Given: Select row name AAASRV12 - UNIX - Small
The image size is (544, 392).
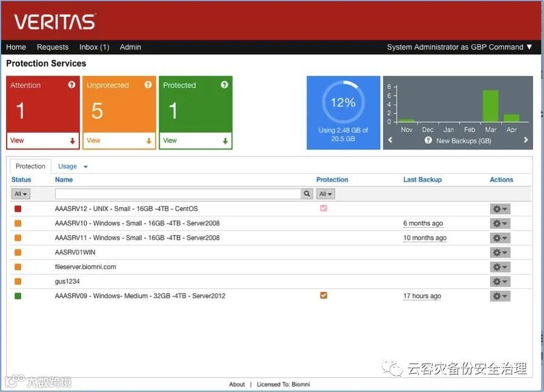Looking at the screenshot, I should point(126,209).
